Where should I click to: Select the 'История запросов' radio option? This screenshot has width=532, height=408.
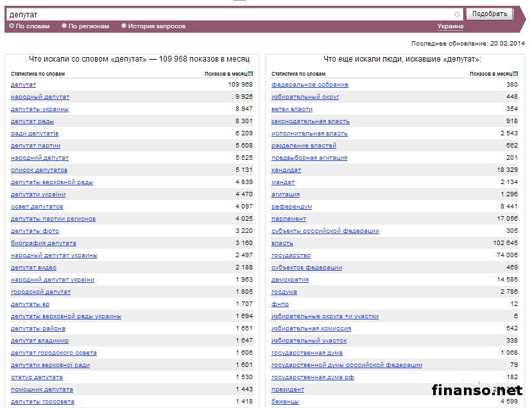(x=124, y=26)
